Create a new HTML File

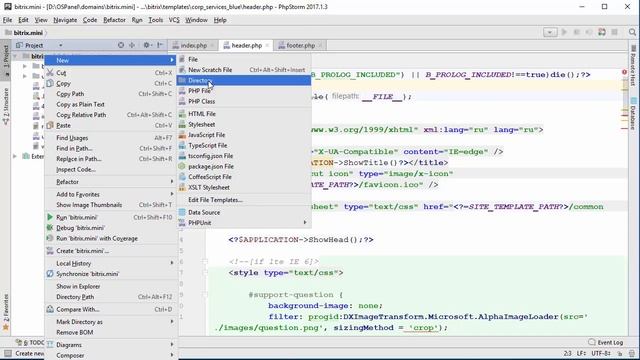pyautogui.click(x=244, y=114)
